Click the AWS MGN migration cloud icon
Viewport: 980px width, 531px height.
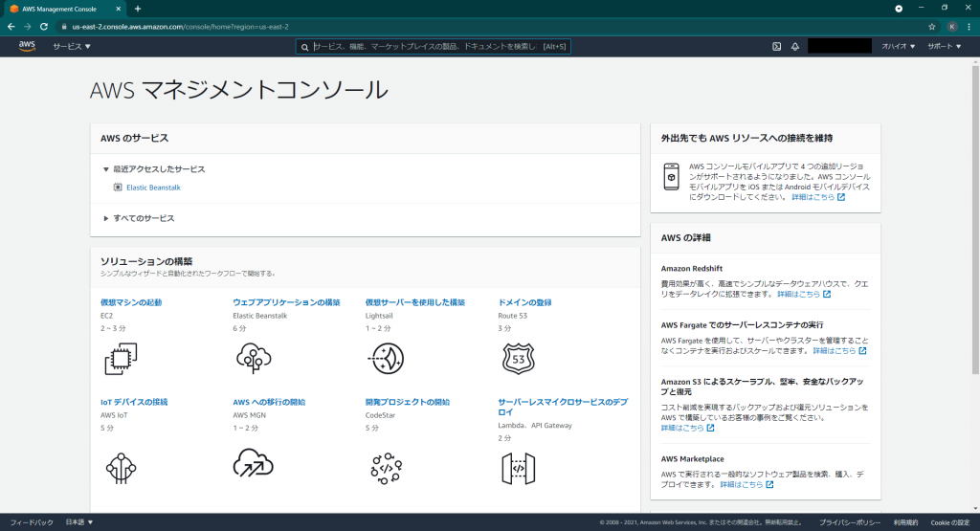pos(253,463)
